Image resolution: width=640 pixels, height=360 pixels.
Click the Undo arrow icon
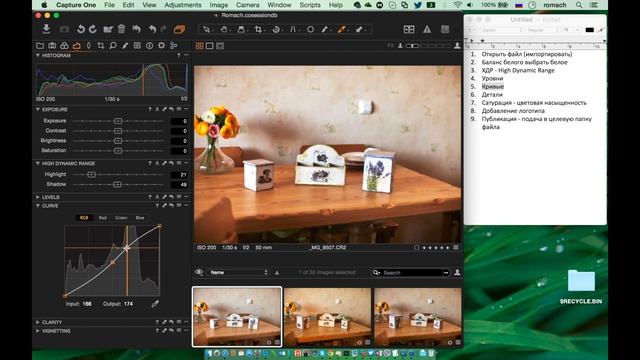pos(152,29)
